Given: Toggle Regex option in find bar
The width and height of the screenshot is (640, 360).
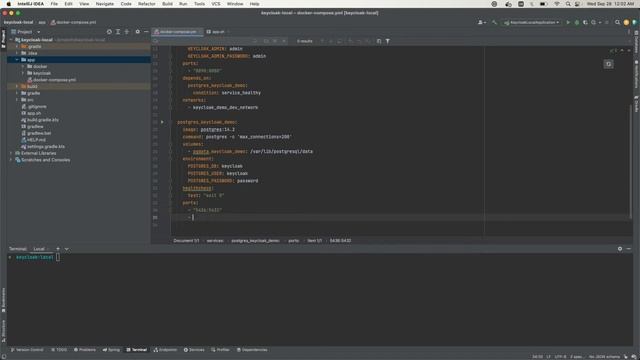Looking at the screenshot, I should (x=284, y=41).
